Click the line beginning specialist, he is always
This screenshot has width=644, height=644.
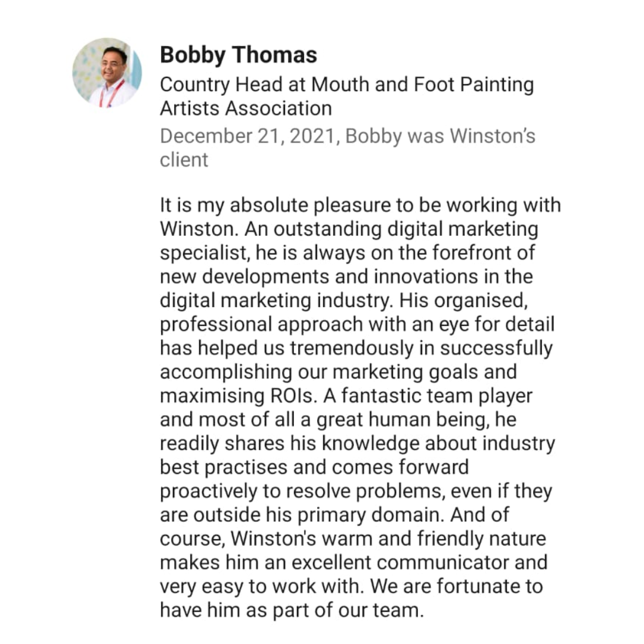click(348, 253)
